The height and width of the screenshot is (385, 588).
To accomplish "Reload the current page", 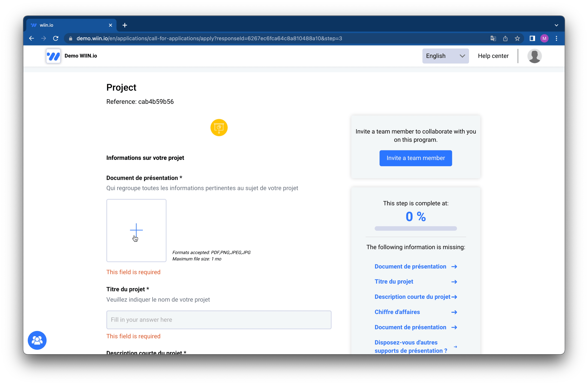I will [56, 38].
